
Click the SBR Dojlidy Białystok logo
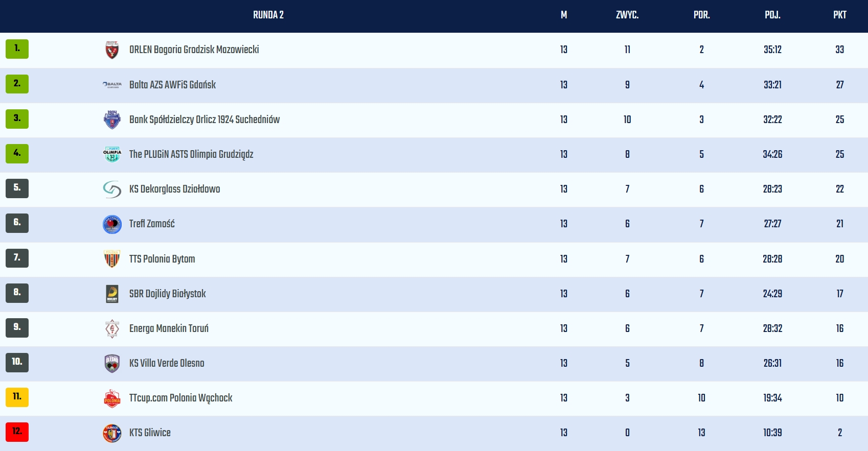tap(112, 294)
